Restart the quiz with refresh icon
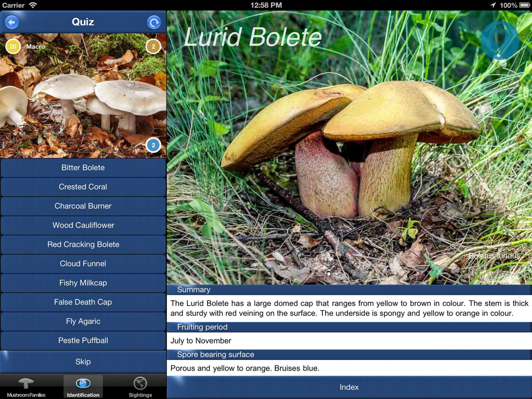Screen dimensions: 532x399 (154, 22)
